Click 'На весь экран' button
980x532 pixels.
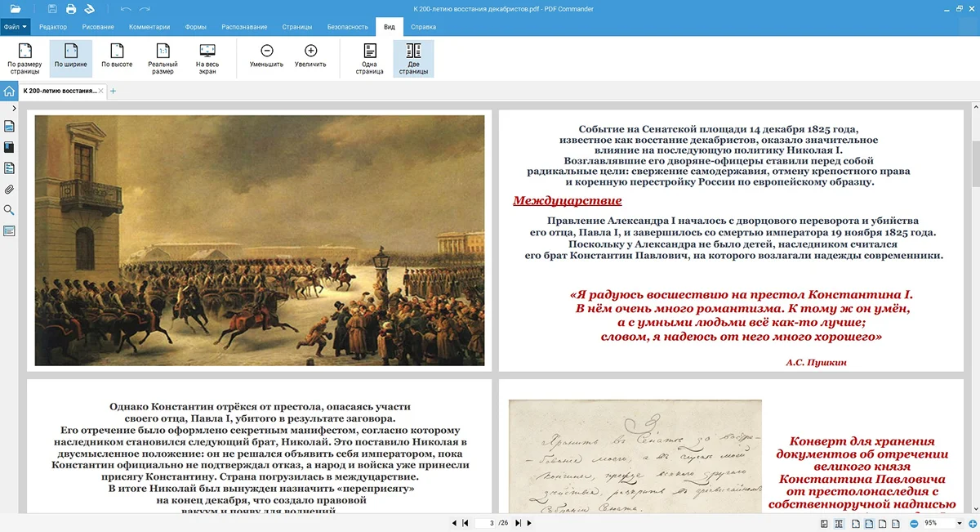[207, 58]
